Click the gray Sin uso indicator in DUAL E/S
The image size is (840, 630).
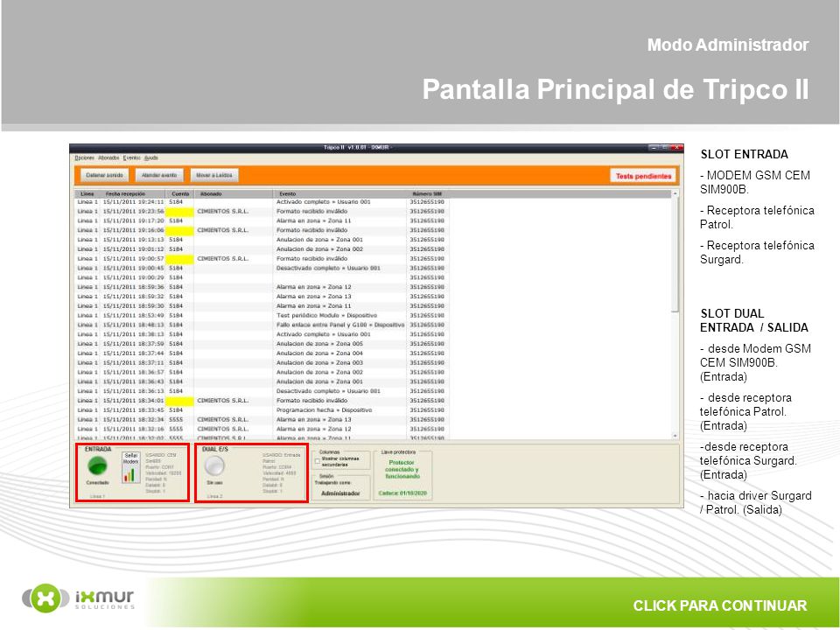tap(214, 465)
